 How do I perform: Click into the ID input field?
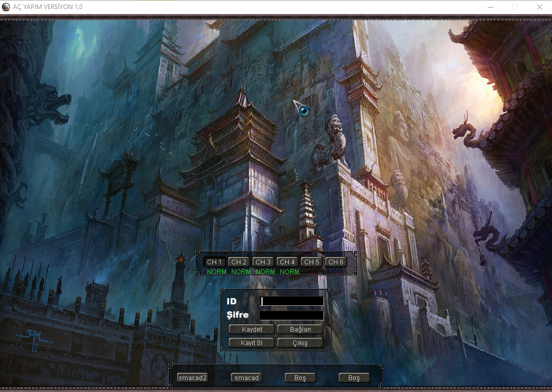292,302
